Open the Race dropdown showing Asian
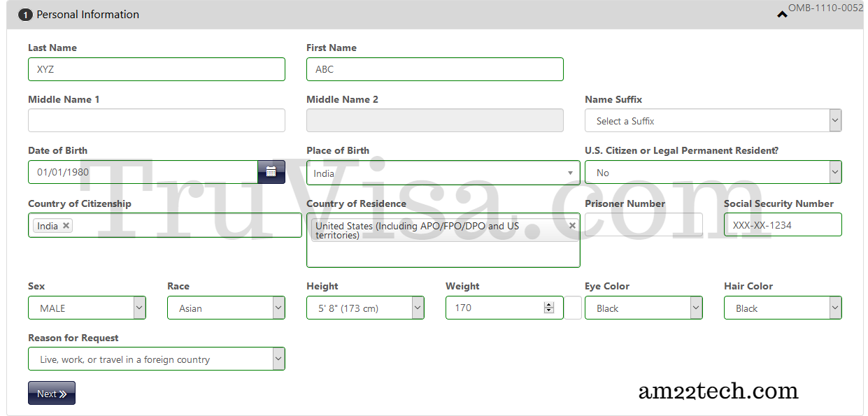 (x=226, y=308)
